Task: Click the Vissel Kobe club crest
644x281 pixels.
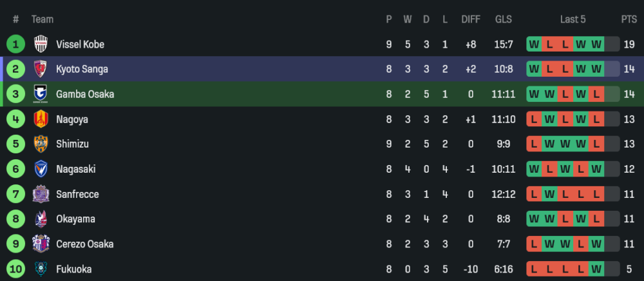Action: click(x=41, y=44)
